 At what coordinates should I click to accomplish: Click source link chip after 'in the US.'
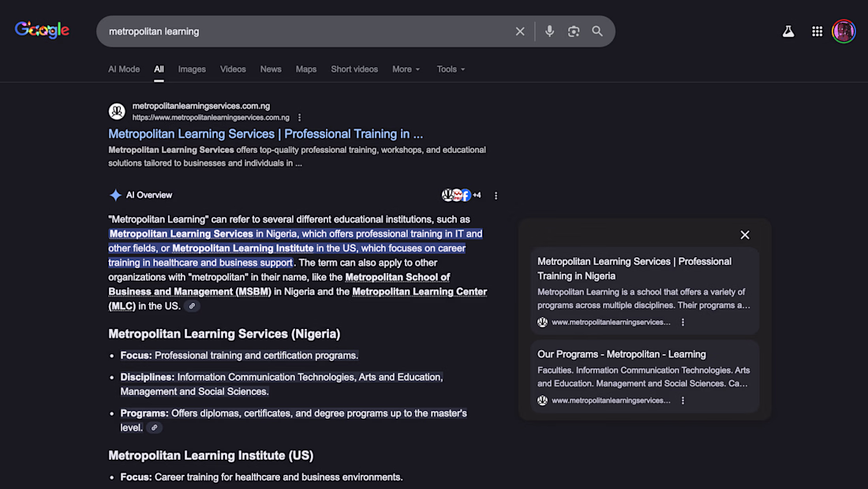coord(192,306)
